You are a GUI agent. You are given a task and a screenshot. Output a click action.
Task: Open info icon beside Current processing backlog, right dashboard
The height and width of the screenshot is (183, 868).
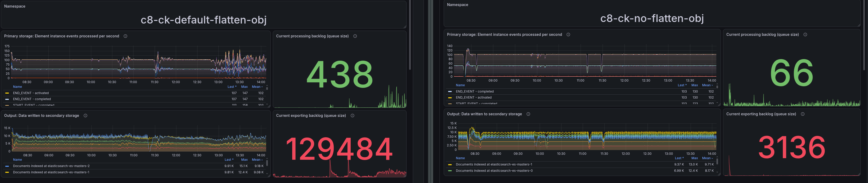pos(805,34)
